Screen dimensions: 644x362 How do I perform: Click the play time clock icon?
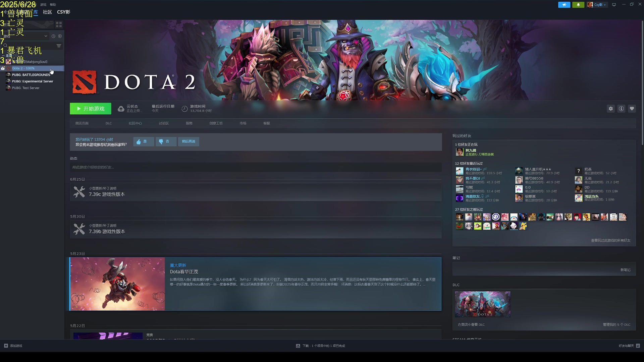tap(184, 109)
